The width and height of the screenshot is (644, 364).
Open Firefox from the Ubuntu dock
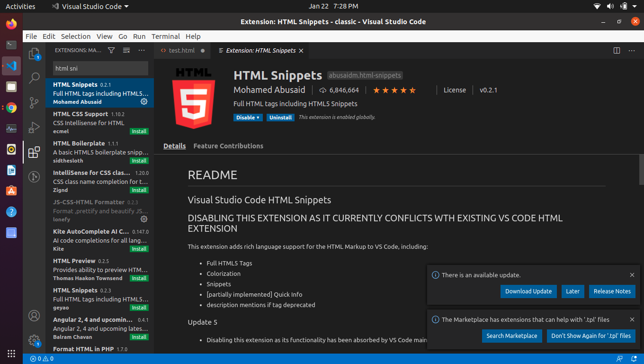point(11,24)
